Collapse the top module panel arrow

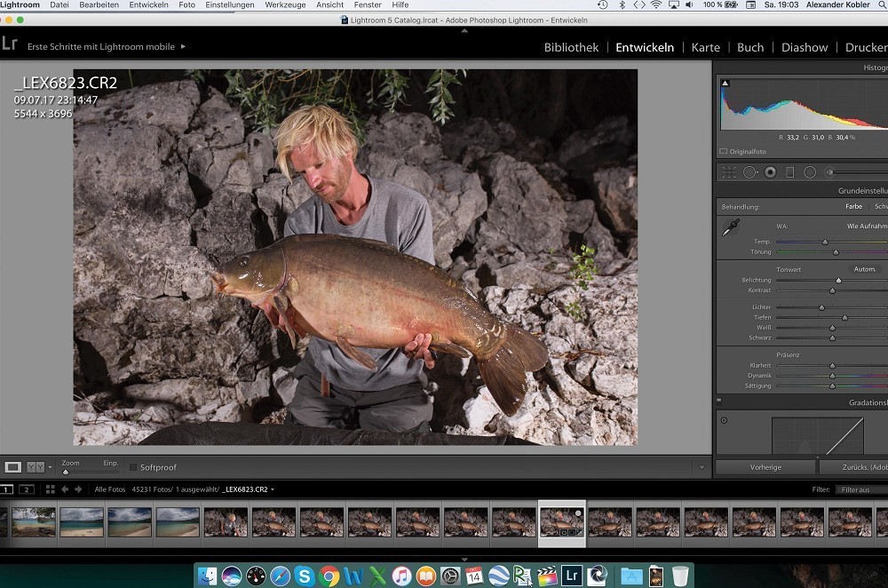click(x=464, y=31)
